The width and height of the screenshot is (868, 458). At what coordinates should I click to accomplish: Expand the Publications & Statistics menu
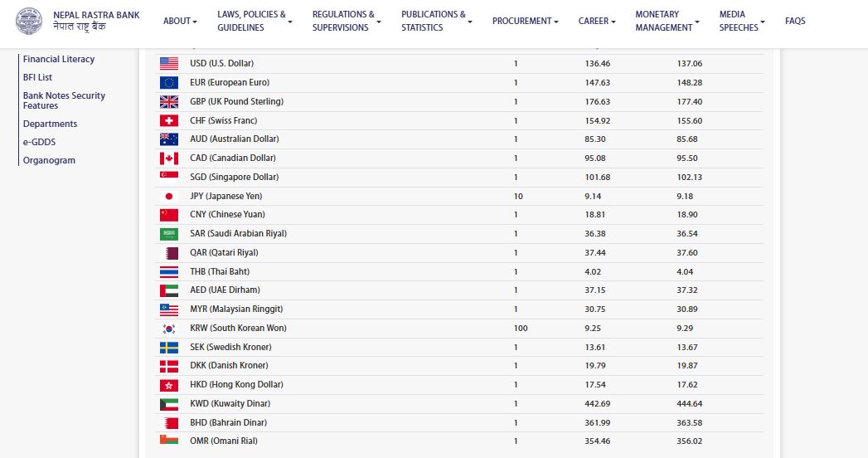coord(436,21)
